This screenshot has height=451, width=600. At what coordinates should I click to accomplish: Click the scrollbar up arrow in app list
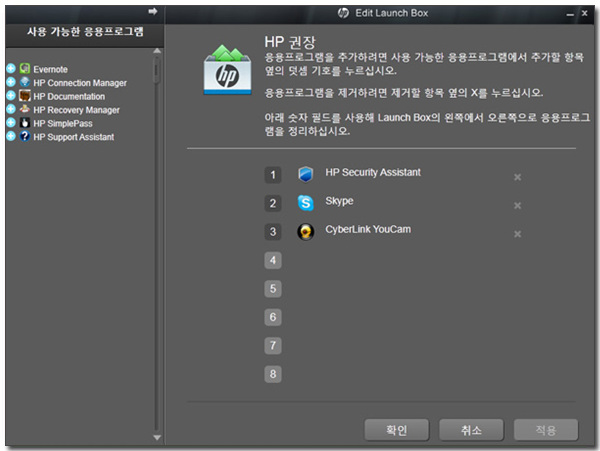pos(157,51)
